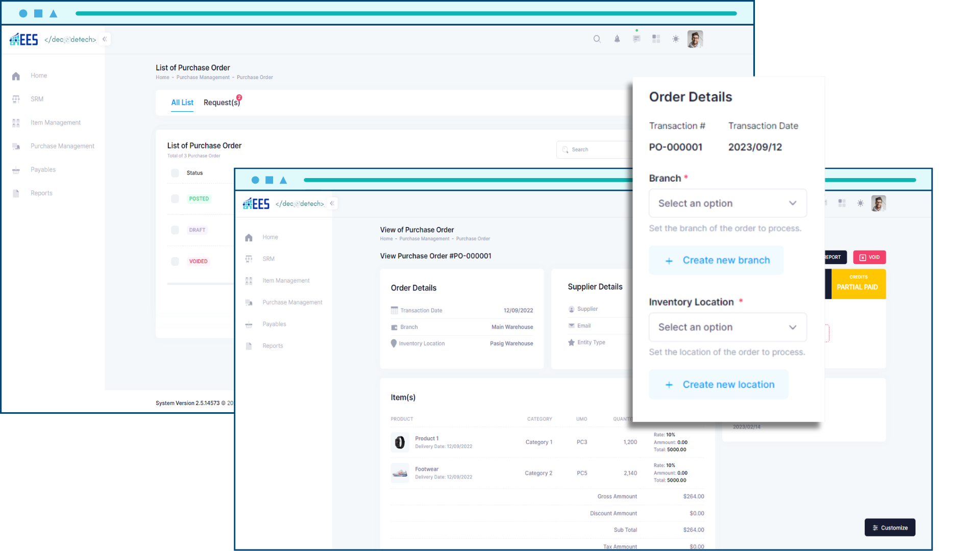
Task: Click the SRM sidebar navigation icon
Action: [16, 99]
